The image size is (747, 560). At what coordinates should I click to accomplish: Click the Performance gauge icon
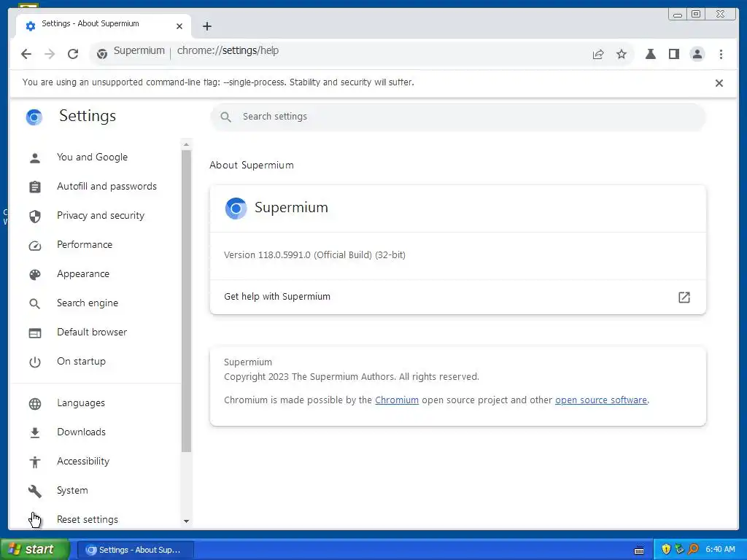tap(35, 246)
